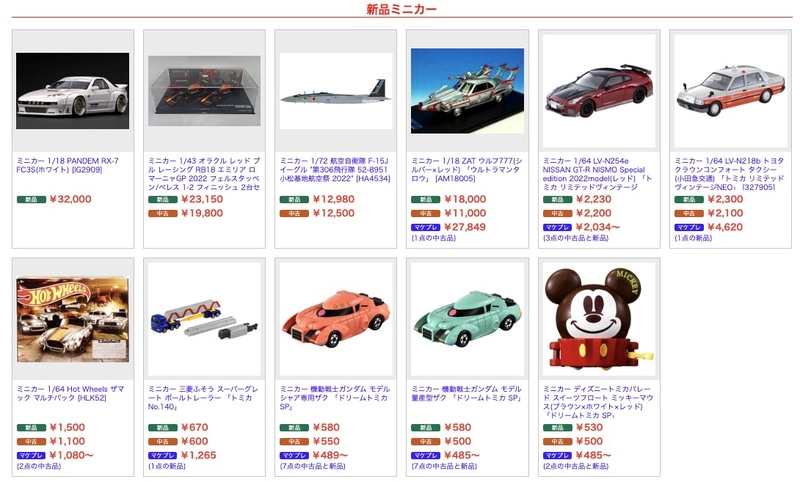
Task: Click the ¥32,000 new price for RX-7
Action: coord(70,199)
